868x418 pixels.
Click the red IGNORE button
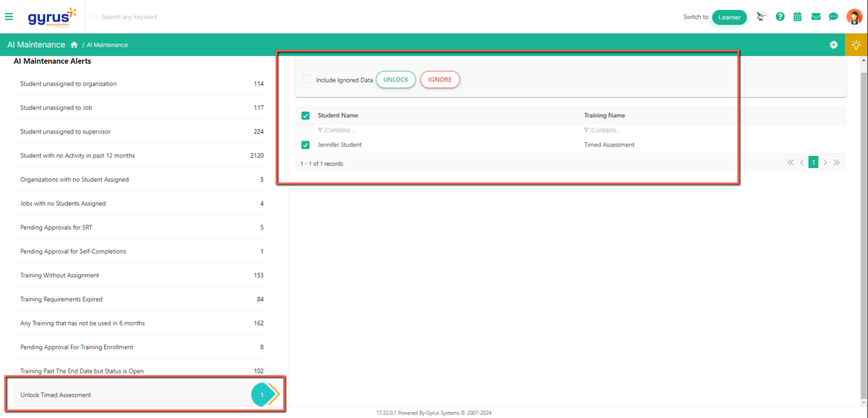[x=440, y=80]
